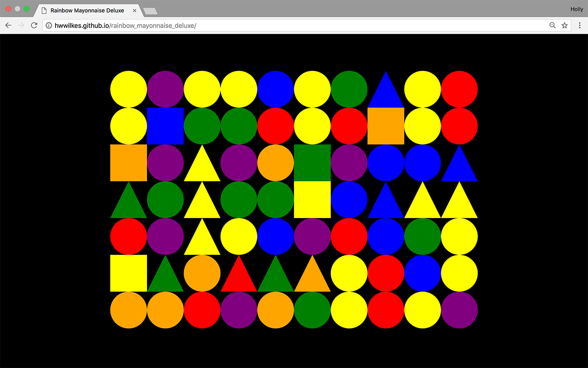The height and width of the screenshot is (368, 588).
Task: Open Chrome's three-dot menu
Action: pyautogui.click(x=580, y=25)
